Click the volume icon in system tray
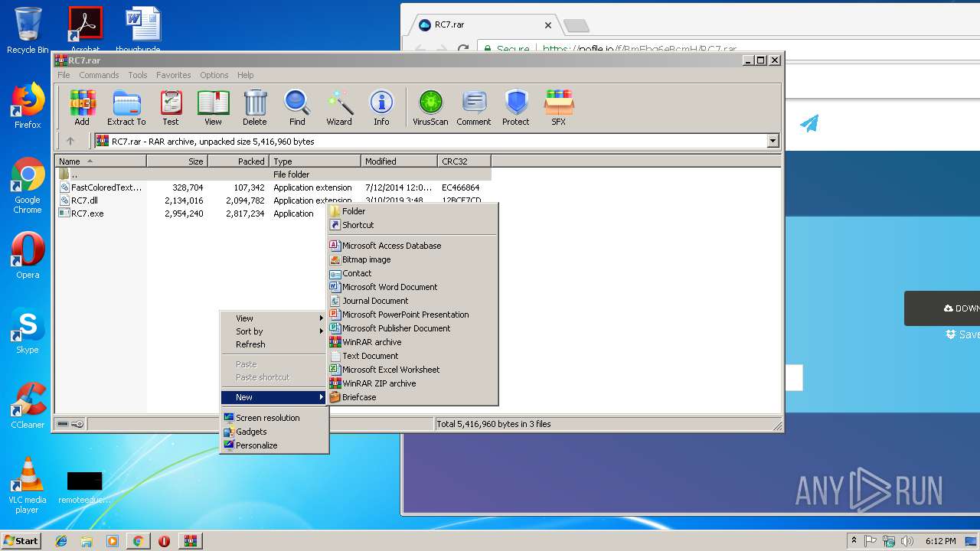Image resolution: width=980 pixels, height=551 pixels. [x=907, y=541]
